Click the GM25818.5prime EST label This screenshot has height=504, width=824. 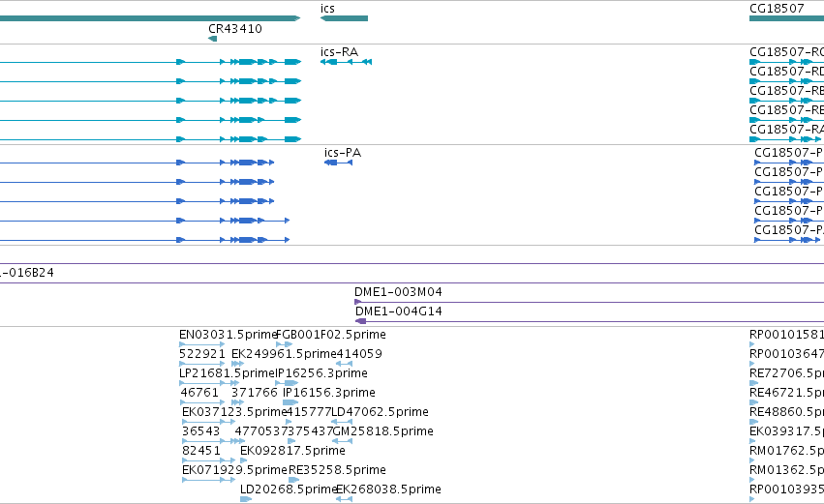[383, 431]
